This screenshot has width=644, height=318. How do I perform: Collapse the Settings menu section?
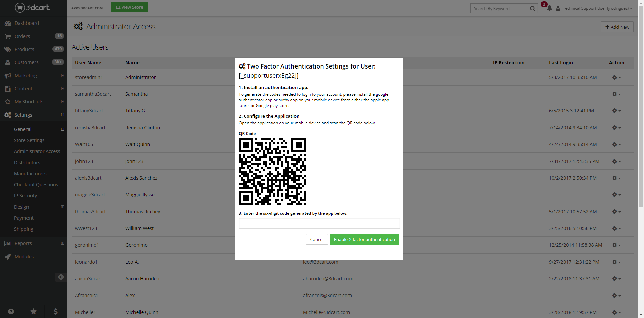pos(62,115)
